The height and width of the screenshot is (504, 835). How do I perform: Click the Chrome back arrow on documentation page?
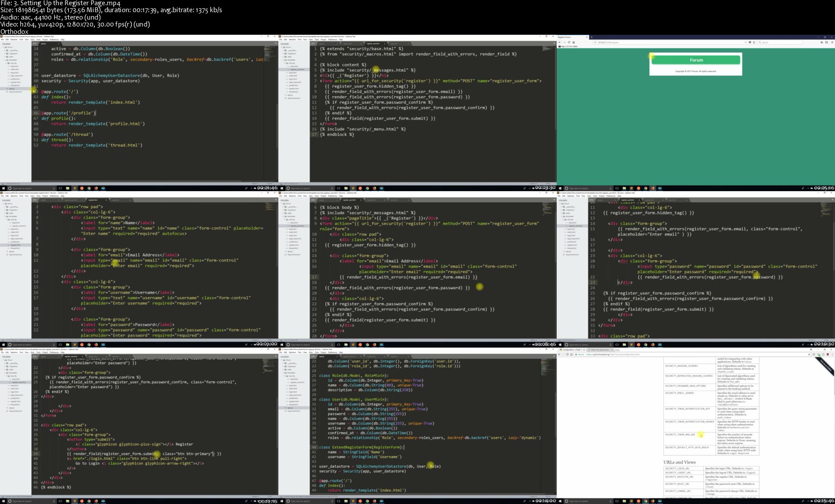(559, 355)
